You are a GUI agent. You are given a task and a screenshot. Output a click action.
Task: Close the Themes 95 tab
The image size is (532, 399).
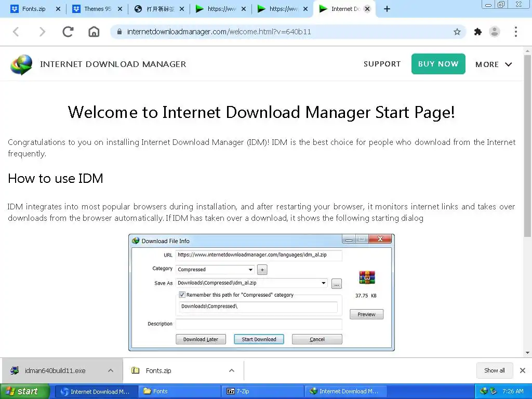click(x=120, y=9)
